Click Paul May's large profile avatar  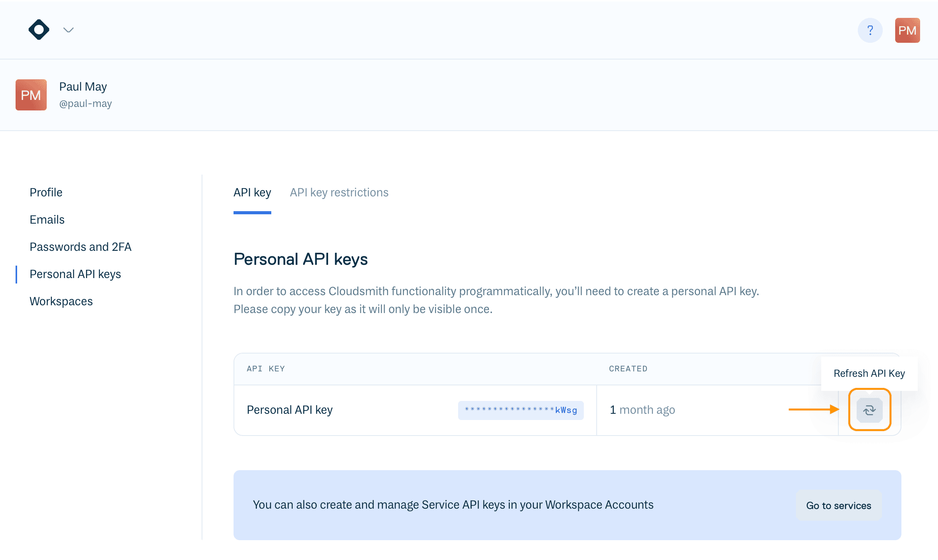coord(31,95)
